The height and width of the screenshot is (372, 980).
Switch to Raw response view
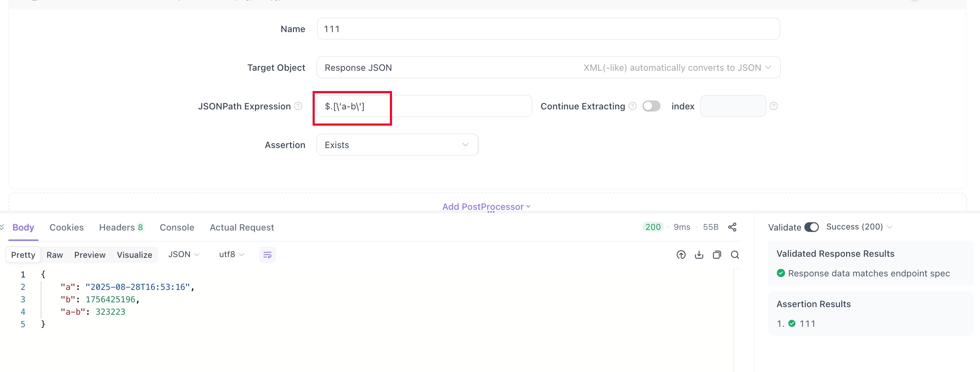[55, 255]
